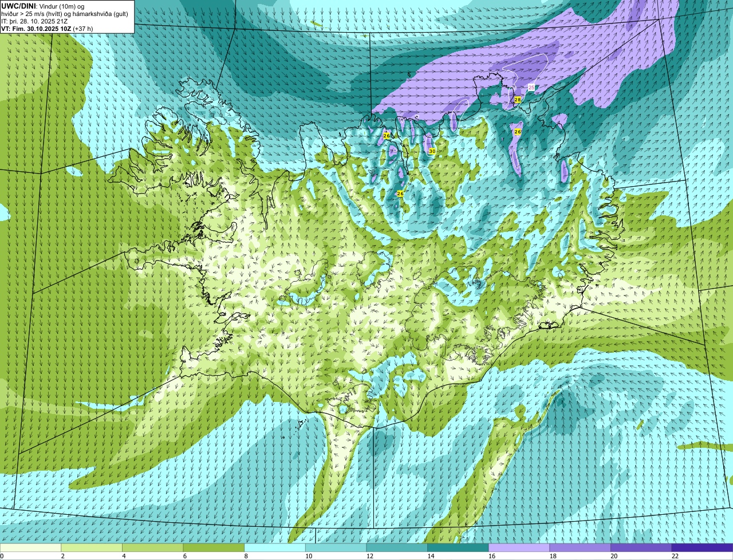Click the "UWC/DINI: Vindur (10m) og" title line
The width and height of the screenshot is (733, 560).
[42, 5]
